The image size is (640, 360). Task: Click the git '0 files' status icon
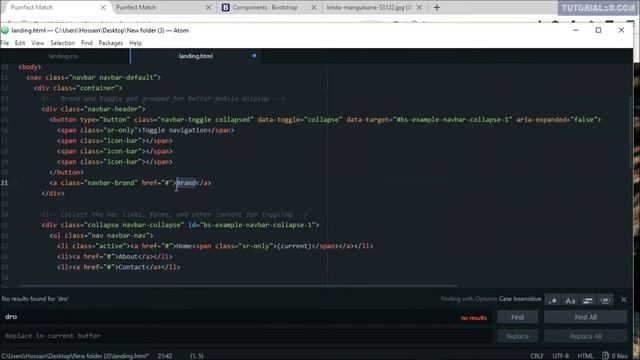(615, 356)
